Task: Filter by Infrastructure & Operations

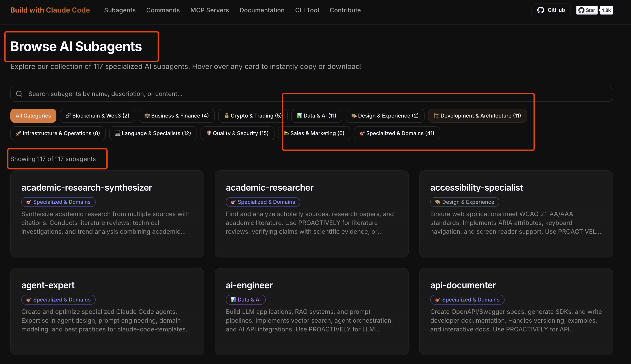Action: click(58, 133)
